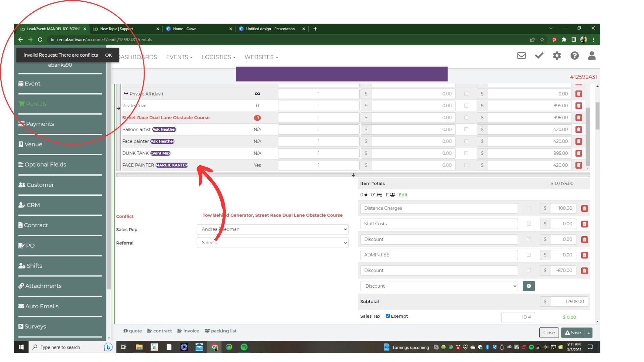This screenshot has width=644, height=362.
Task: Click the Pirate Cove quantity field
Action: click(318, 106)
